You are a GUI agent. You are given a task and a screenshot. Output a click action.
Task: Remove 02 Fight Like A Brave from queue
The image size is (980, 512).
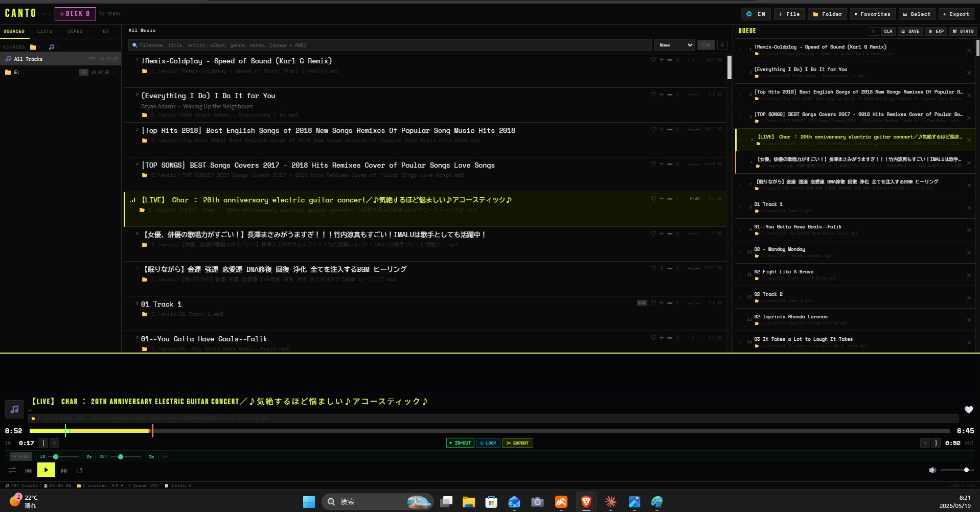[x=969, y=275]
